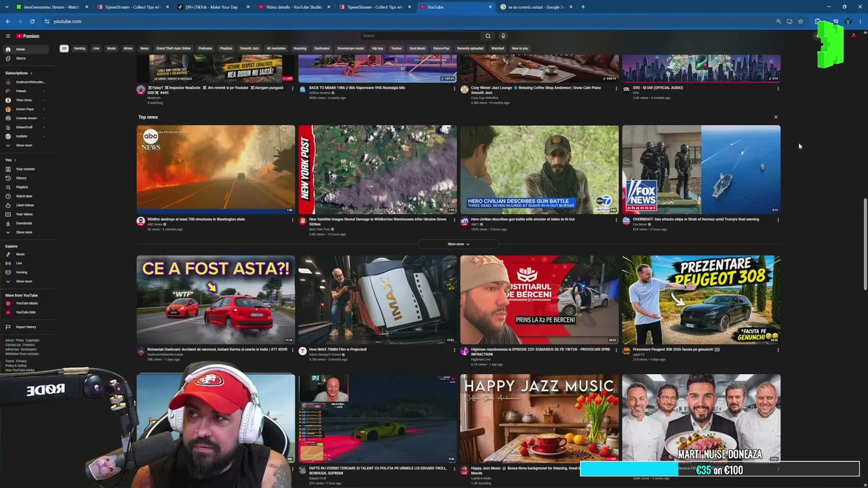The height and width of the screenshot is (488, 868).
Task: Open Live under Explore
Action: click(20, 263)
